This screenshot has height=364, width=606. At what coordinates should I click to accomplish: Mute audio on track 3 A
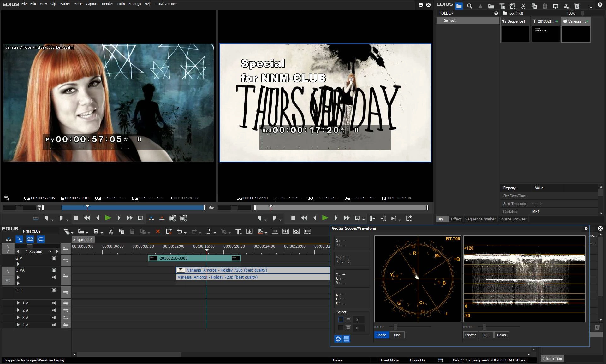pos(54,317)
